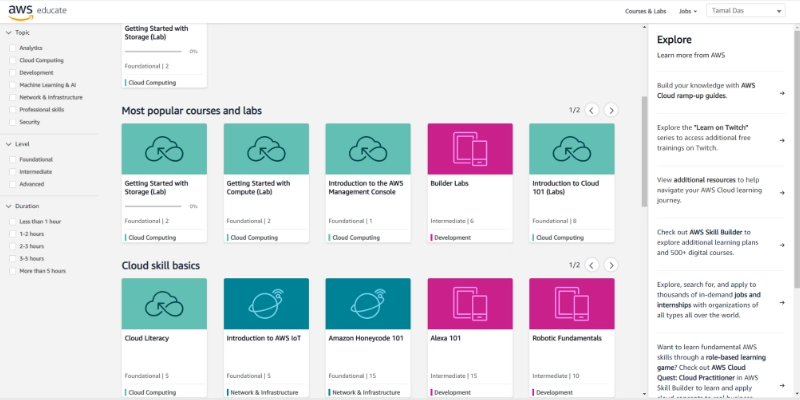Open Introduction to the AWS Management Console image

(x=368, y=149)
